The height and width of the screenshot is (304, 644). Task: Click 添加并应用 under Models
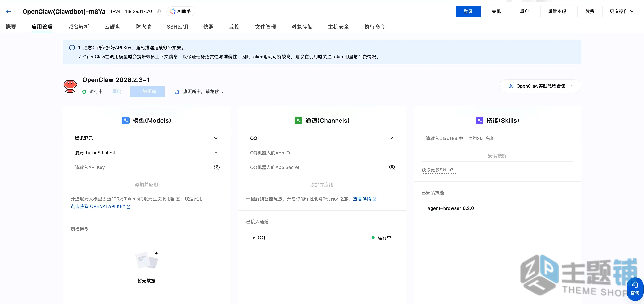(x=146, y=185)
